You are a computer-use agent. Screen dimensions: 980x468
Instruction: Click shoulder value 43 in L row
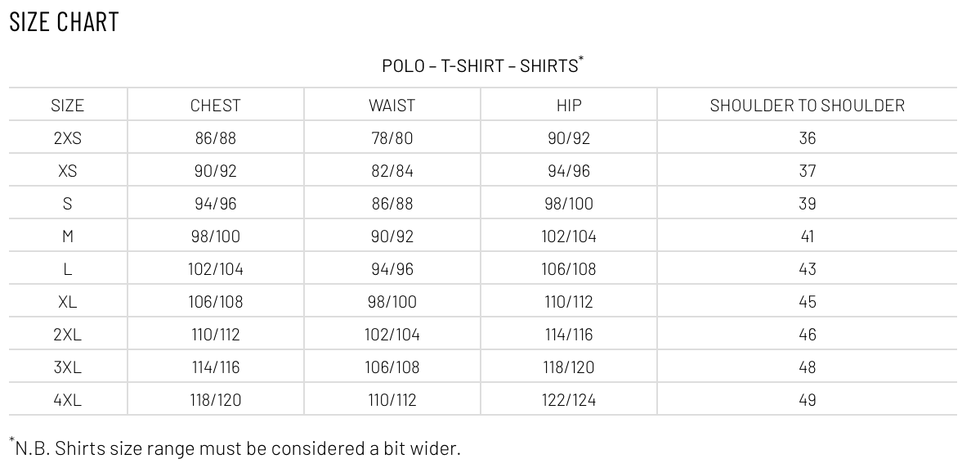coord(808,269)
